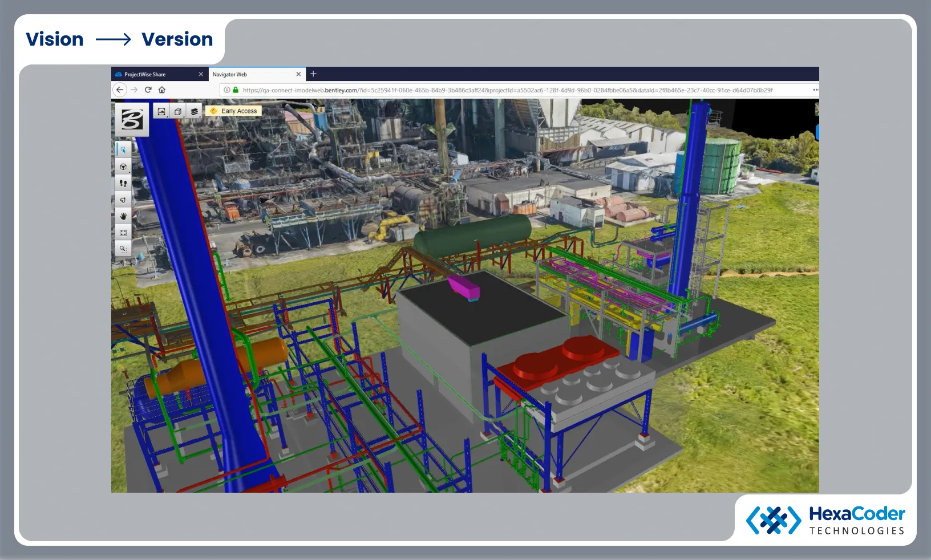Image resolution: width=931 pixels, height=560 pixels.
Task: Select the element selection tool
Action: pyautogui.click(x=123, y=149)
